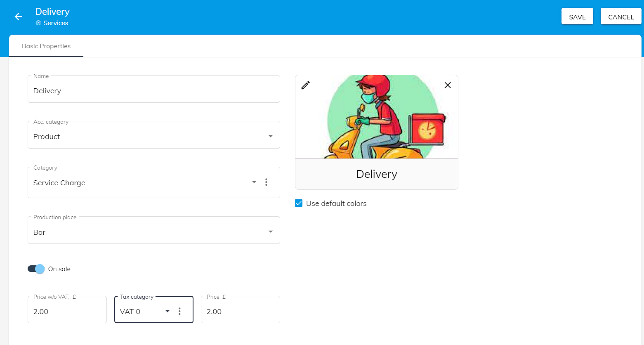Open the Tax category three-dot menu
Screen dimensions: 644x345
pos(179,311)
